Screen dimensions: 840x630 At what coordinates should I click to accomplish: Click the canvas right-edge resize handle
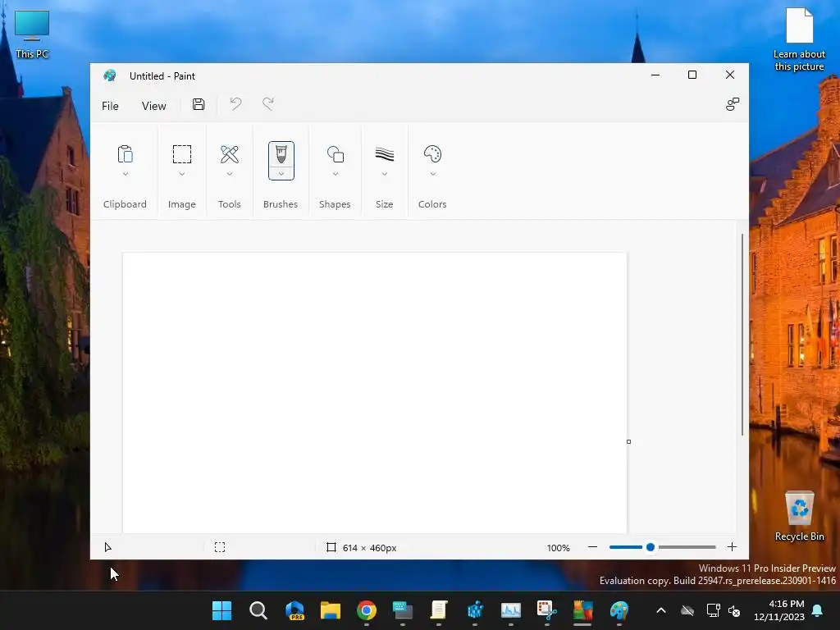coord(629,441)
